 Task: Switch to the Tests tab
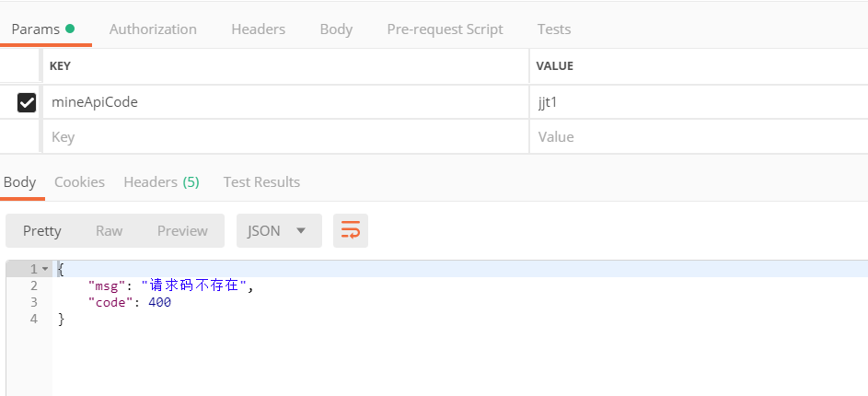click(x=553, y=29)
